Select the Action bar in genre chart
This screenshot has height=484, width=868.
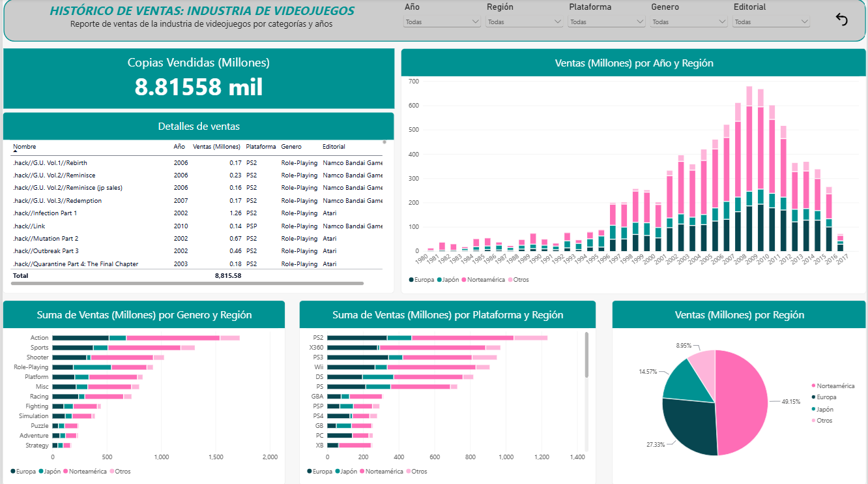146,338
